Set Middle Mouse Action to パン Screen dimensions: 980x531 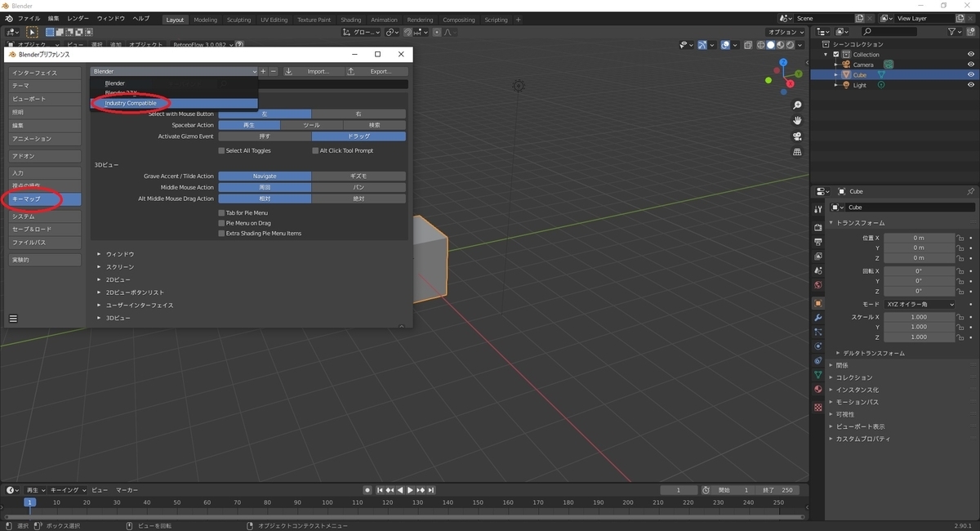[x=359, y=187]
